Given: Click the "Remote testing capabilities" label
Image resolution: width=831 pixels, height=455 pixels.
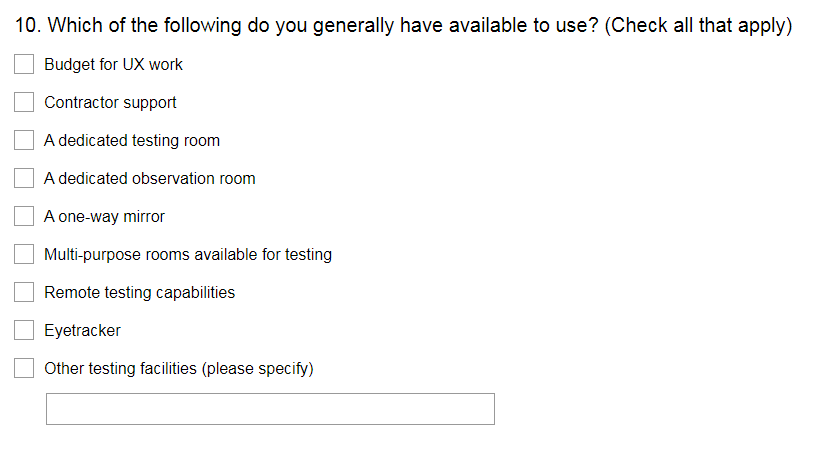Looking at the screenshot, I should pyautogui.click(x=139, y=293).
